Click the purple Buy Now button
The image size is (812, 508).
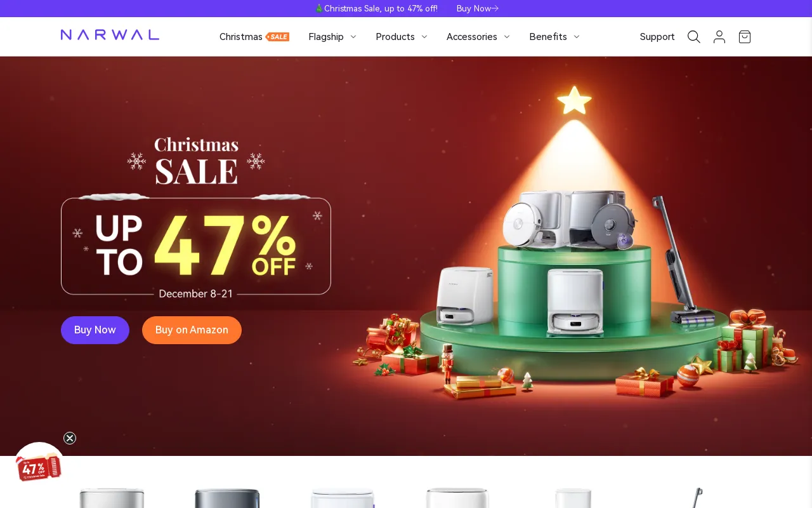click(x=95, y=330)
